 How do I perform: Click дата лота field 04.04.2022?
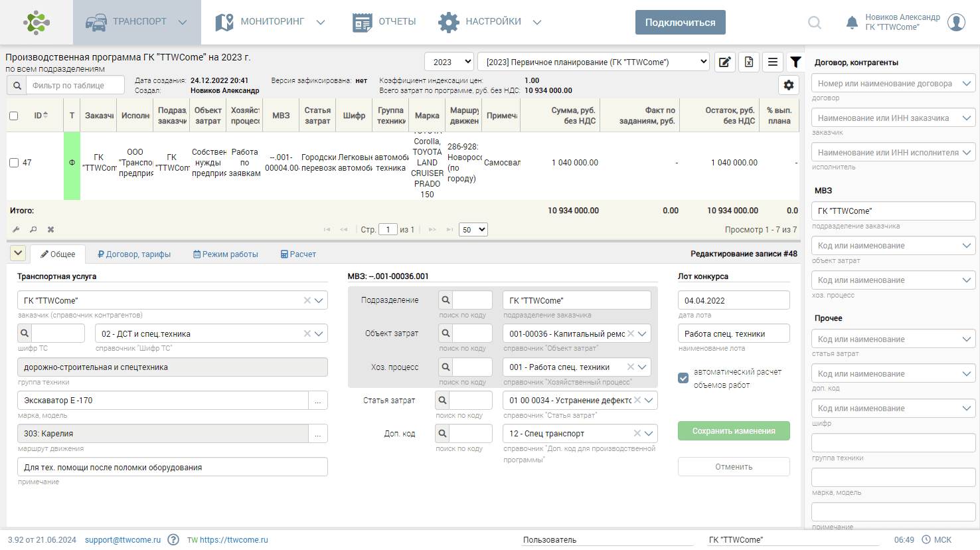(x=734, y=300)
